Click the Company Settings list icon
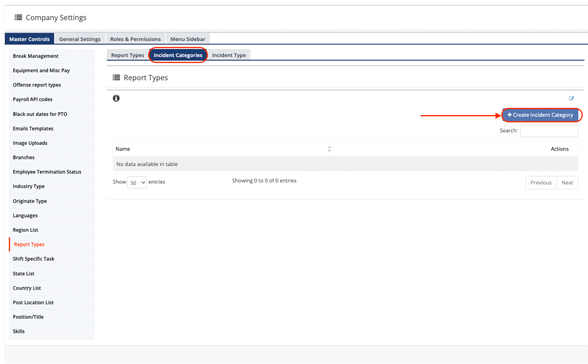The height and width of the screenshot is (364, 588). coord(18,17)
